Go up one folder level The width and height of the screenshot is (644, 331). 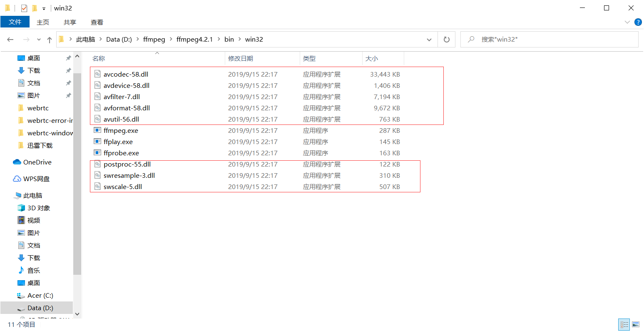click(x=50, y=40)
